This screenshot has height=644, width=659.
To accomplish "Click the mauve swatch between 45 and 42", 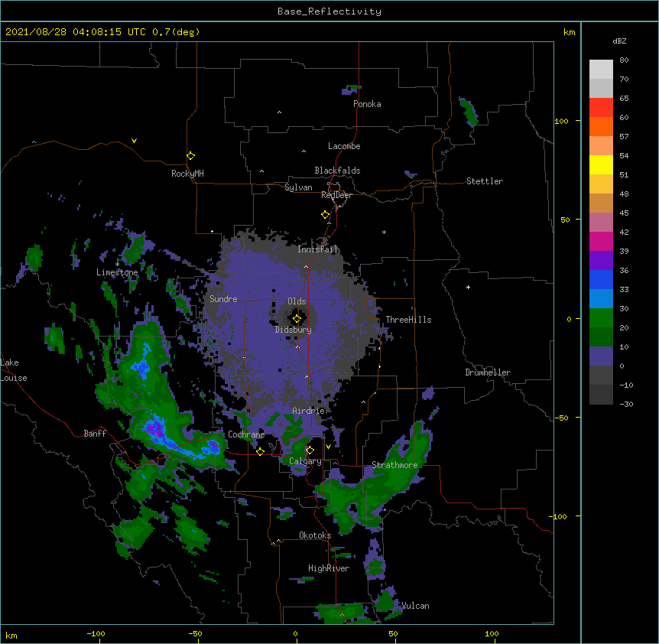I will click(601, 223).
